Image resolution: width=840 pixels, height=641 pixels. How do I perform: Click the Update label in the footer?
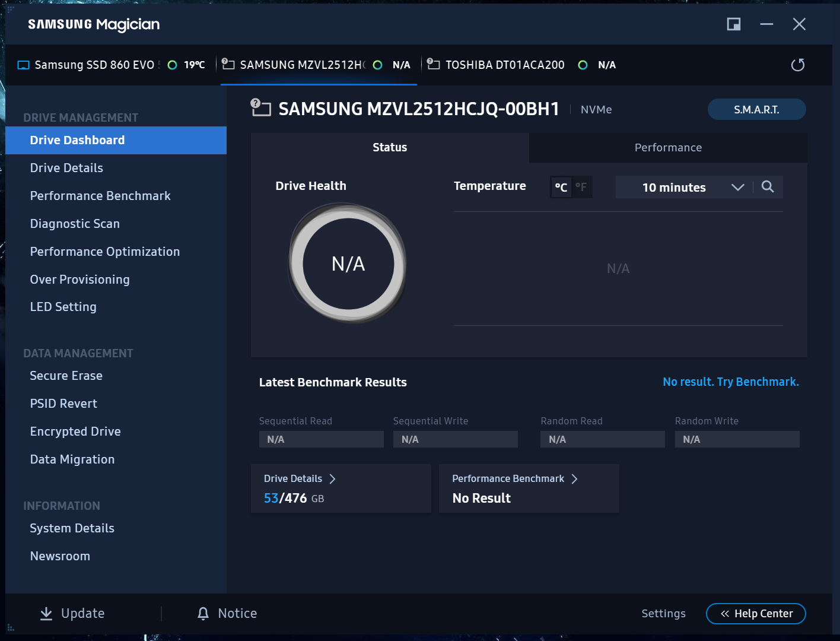tap(83, 614)
